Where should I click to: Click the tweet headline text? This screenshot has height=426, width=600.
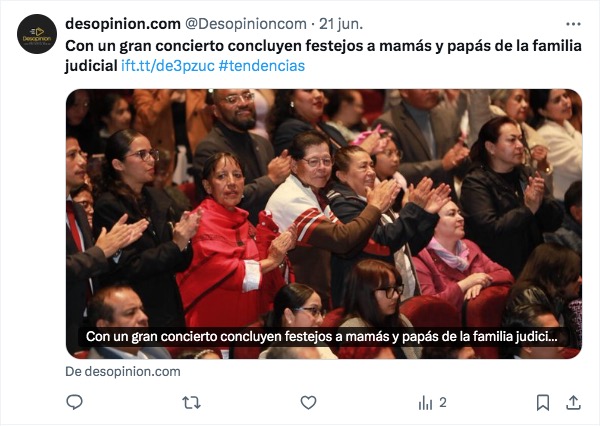tap(323, 56)
